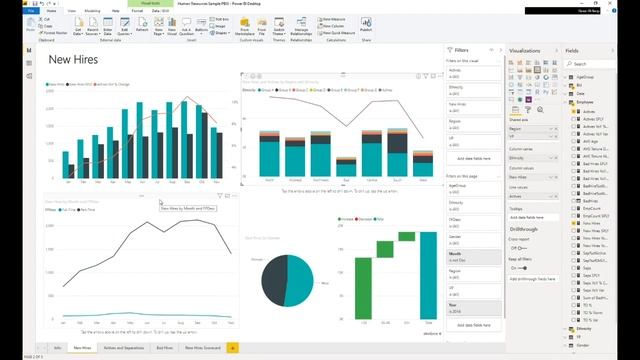Image resolution: width=640 pixels, height=360 pixels.
Task: Open the Recent Sources ribbon button
Action: click(x=93, y=26)
